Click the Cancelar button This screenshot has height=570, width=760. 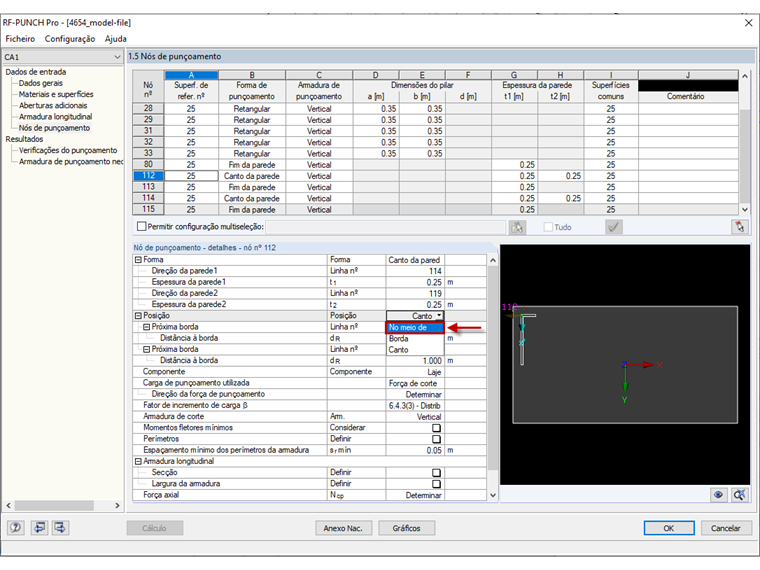coord(726,528)
